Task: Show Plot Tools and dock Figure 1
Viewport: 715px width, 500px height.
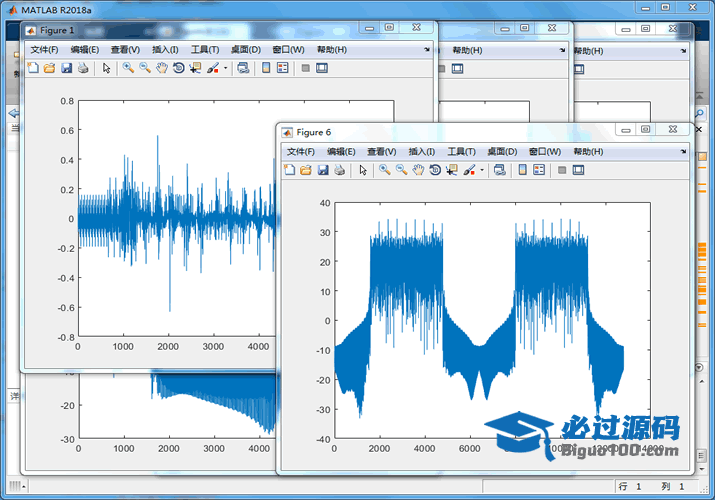Action: (322, 68)
